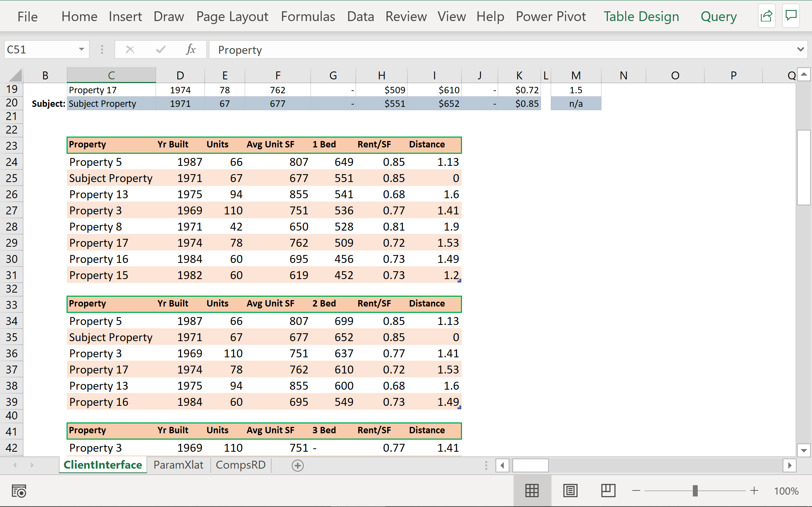Click the Insert Function fx icon
Viewport: 812px width, 507px height.
pyautogui.click(x=191, y=50)
